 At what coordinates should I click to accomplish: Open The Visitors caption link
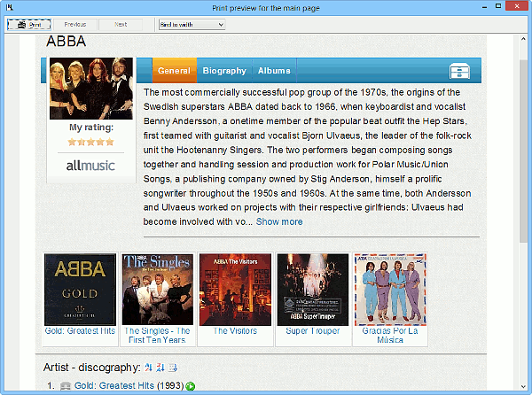point(235,330)
